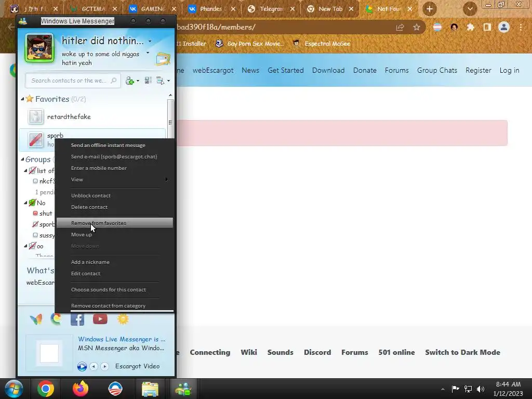532x399 pixels.
Task: Open the Download link in site navigation
Action: (x=328, y=70)
